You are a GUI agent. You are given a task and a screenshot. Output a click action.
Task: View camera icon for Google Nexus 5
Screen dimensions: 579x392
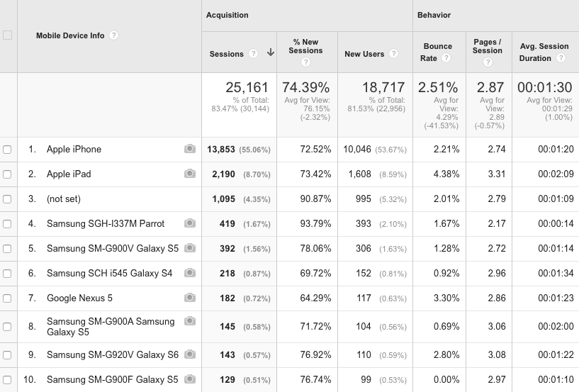click(189, 298)
